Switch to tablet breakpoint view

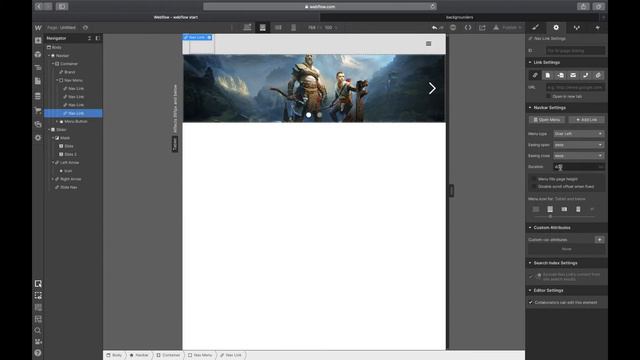pyautogui.click(x=262, y=27)
